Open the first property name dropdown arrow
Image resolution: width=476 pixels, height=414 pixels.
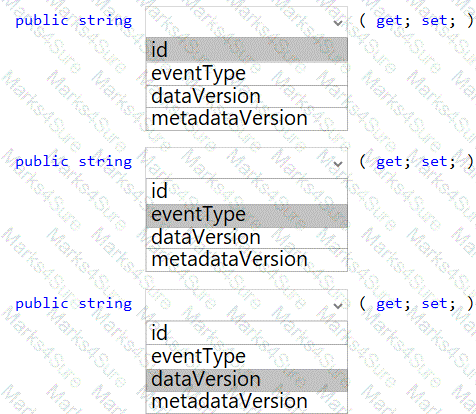[x=338, y=23]
